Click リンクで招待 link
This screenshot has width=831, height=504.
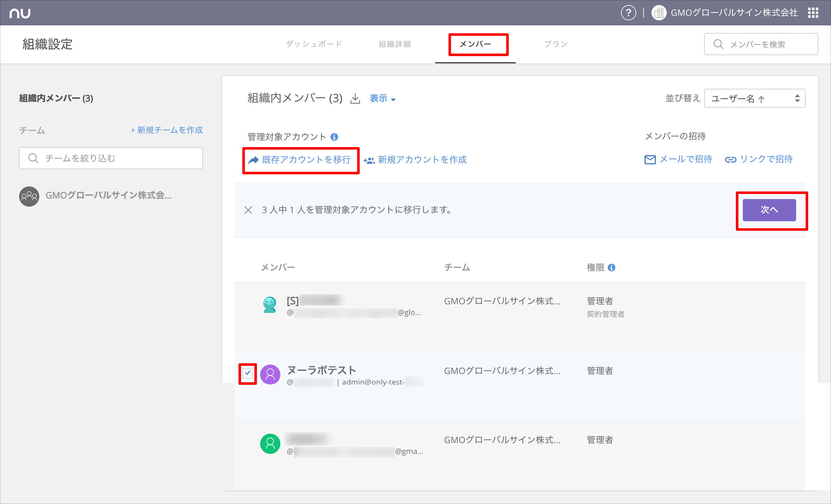click(x=759, y=159)
